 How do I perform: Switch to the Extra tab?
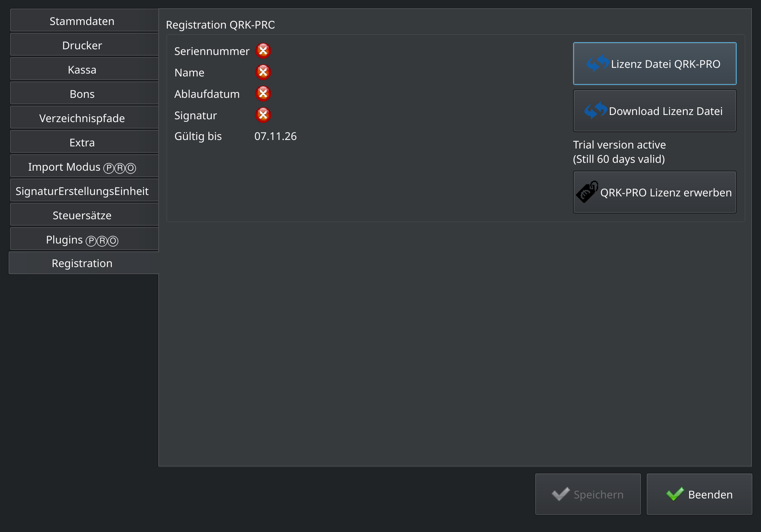[84, 142]
